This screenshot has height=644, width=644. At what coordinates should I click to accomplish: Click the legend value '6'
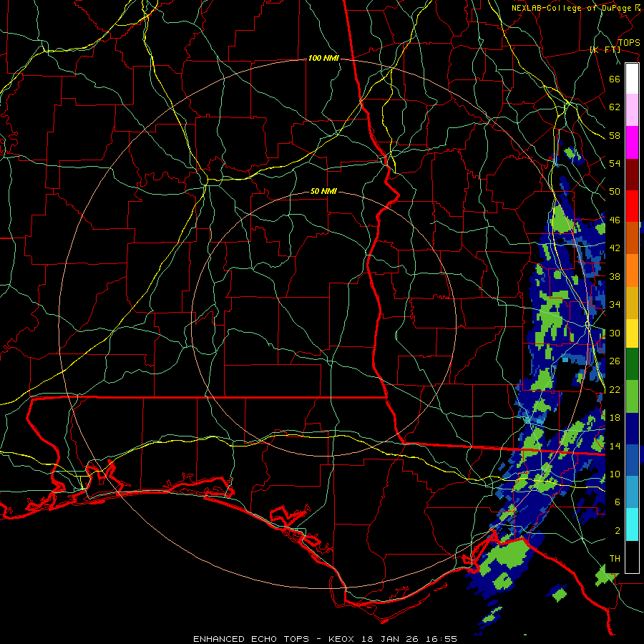click(618, 502)
